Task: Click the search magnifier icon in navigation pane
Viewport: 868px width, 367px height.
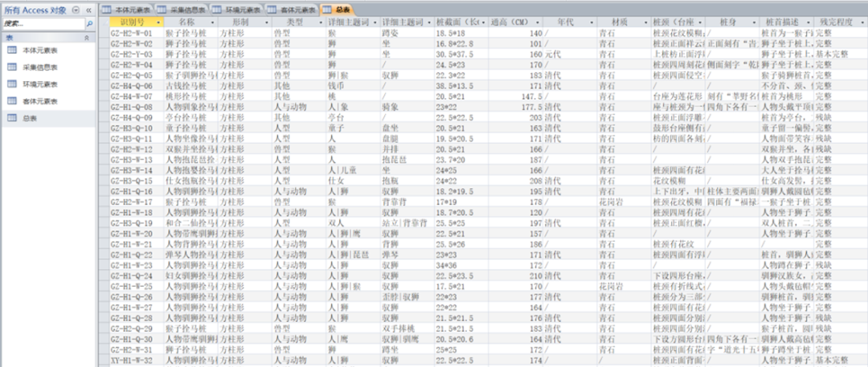Action: tap(88, 24)
